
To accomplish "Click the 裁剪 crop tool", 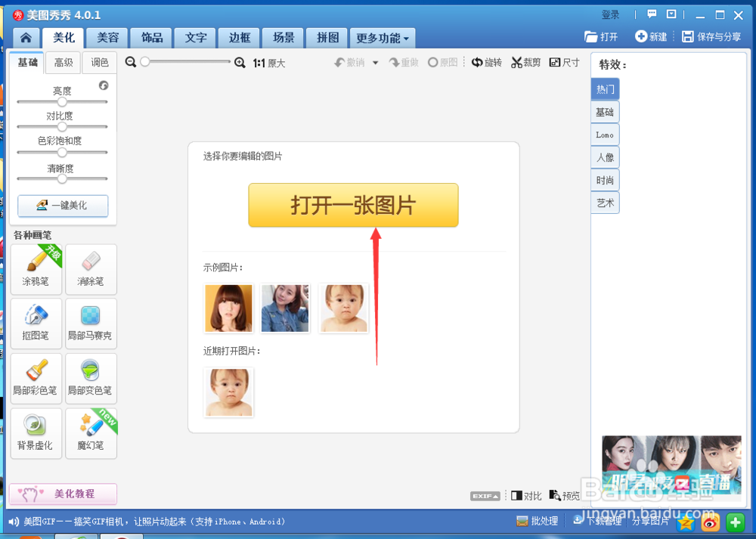I will [525, 63].
